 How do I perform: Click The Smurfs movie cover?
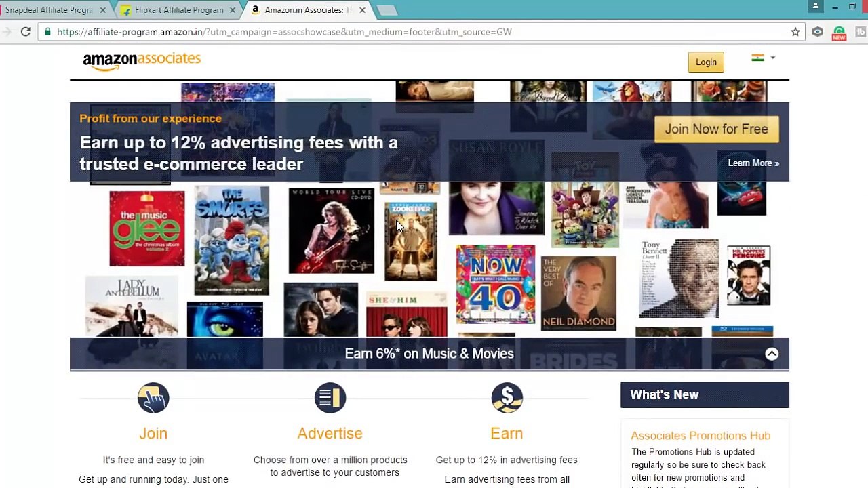click(x=232, y=241)
